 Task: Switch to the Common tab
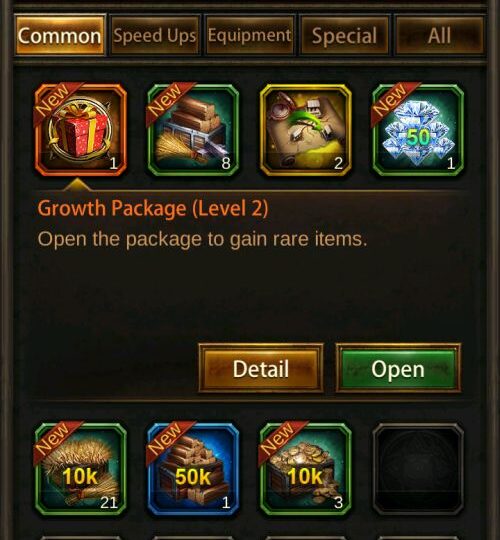60,35
